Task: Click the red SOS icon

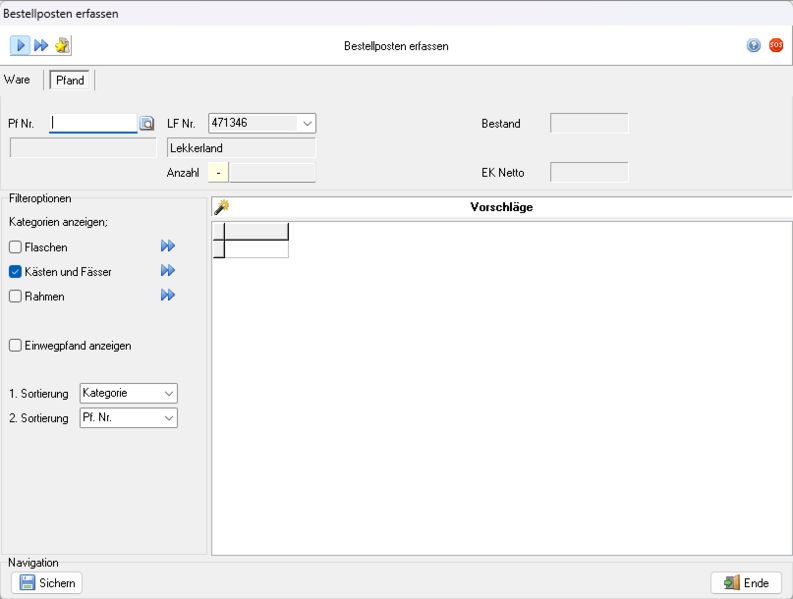Action: pos(776,46)
